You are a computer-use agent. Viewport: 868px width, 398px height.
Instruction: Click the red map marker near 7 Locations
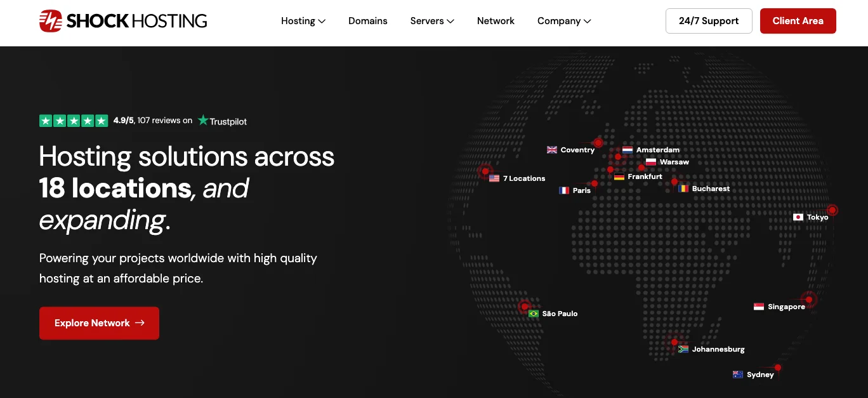click(x=485, y=171)
